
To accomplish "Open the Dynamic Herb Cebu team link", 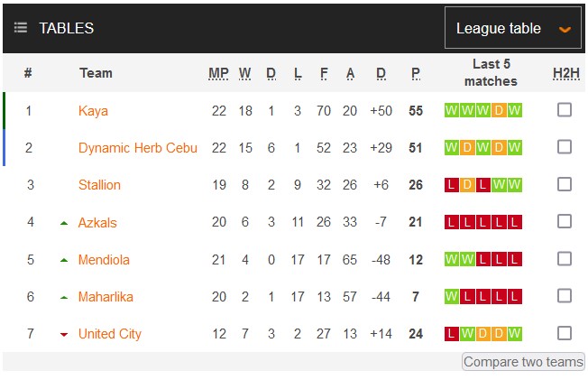I will [x=138, y=148].
